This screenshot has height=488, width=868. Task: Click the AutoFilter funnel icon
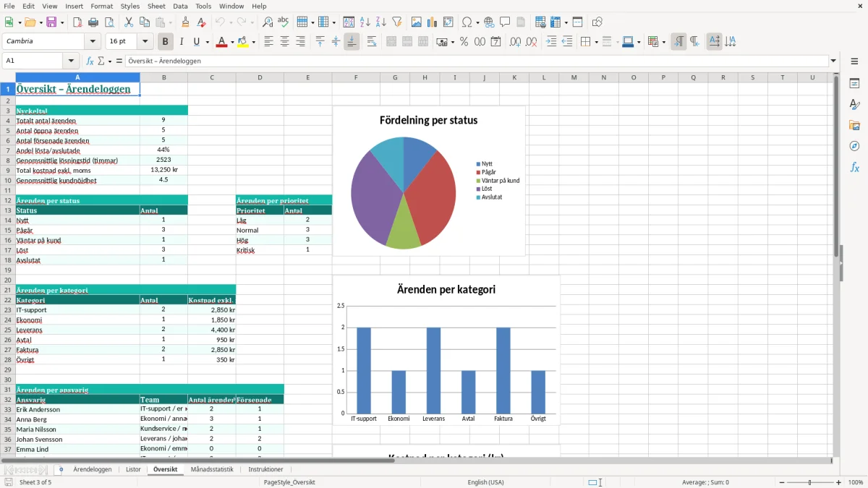point(397,22)
